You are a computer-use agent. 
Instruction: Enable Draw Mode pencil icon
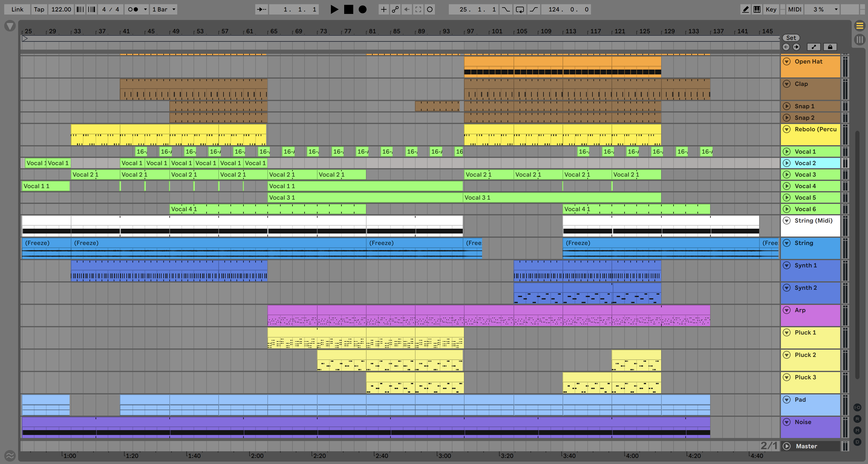coord(745,9)
